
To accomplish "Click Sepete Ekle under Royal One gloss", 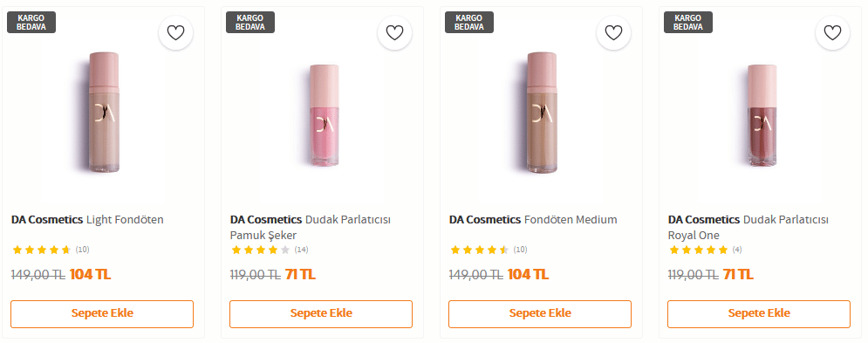I will coord(759,314).
